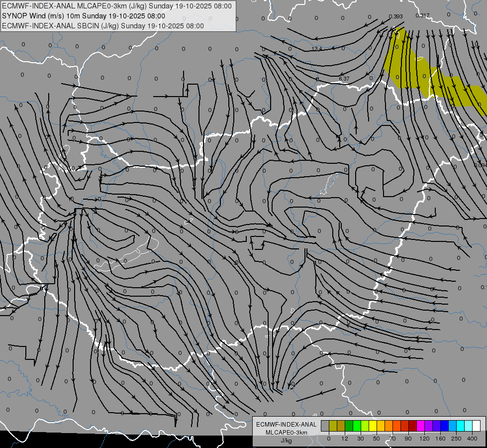Select the white swatch ending the legend
The width and height of the screenshot is (487, 448).
[477, 426]
